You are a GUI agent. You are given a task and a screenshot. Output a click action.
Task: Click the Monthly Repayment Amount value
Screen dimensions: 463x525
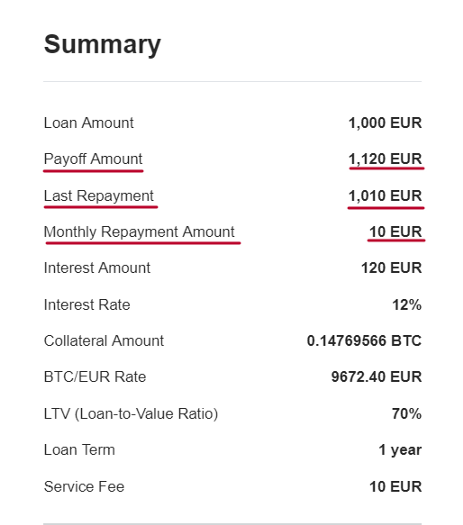pos(395,232)
